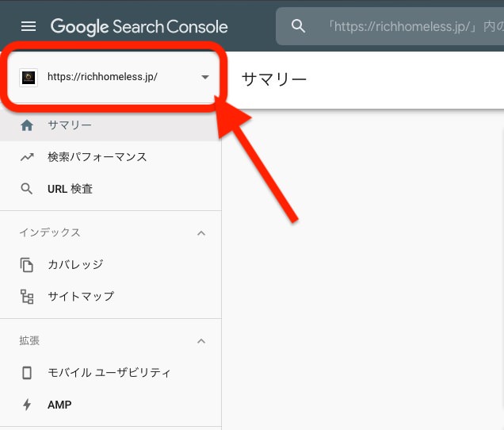Click the magnifier icon in top search bar
Viewport: 504px width, 430px height.
point(298,26)
